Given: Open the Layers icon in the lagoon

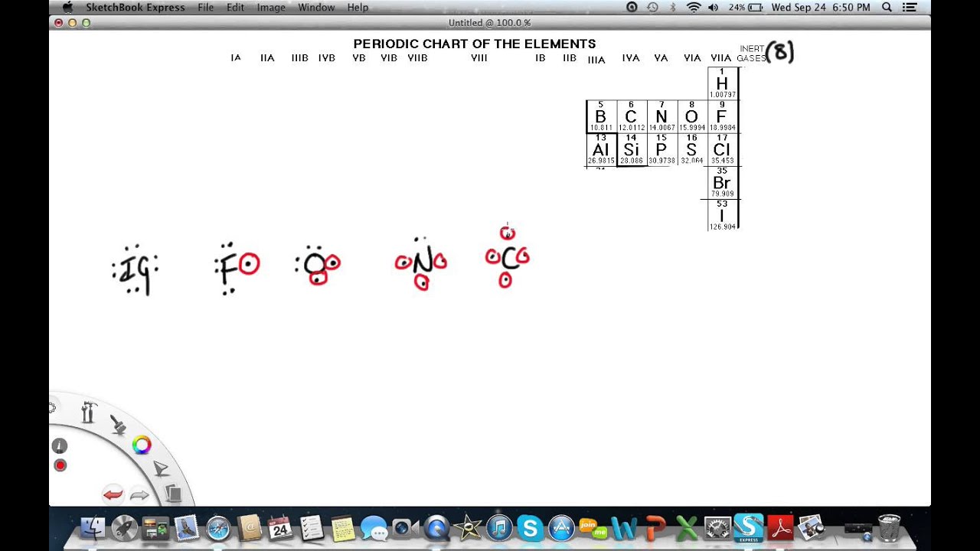Looking at the screenshot, I should [x=173, y=494].
